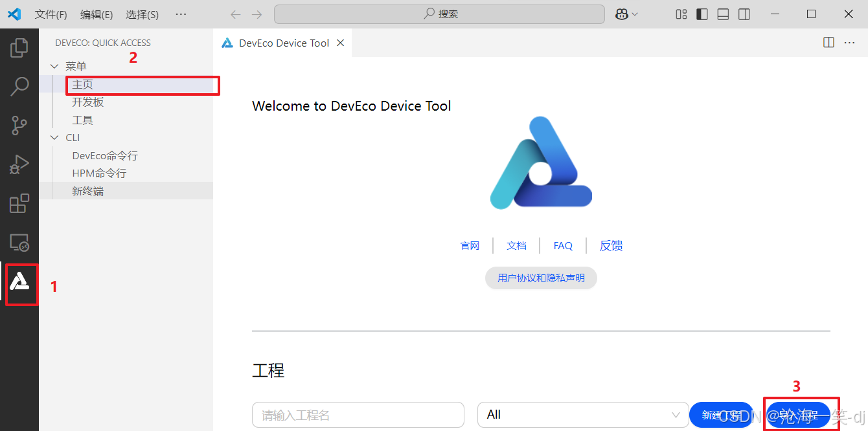Click the VS Code logo icon
This screenshot has height=431, width=868.
coord(14,14)
